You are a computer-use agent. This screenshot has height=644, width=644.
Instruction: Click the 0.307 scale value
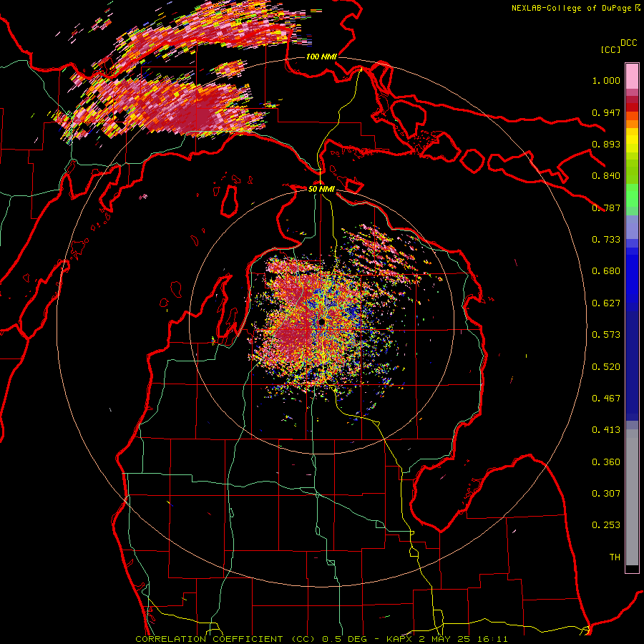point(606,494)
